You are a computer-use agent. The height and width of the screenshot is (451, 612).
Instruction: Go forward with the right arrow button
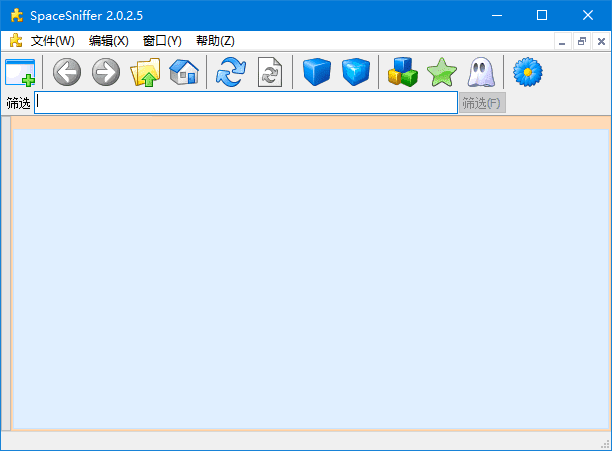coord(105,73)
